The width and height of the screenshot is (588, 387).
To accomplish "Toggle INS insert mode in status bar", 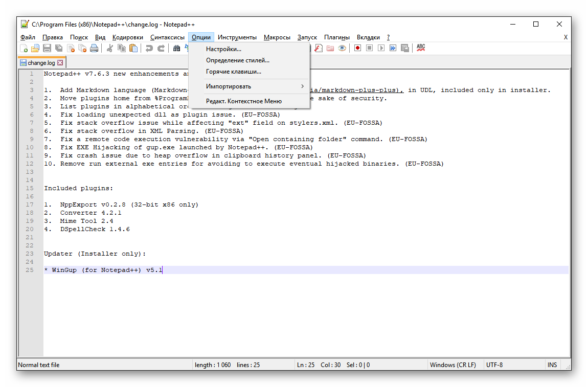I will (552, 365).
